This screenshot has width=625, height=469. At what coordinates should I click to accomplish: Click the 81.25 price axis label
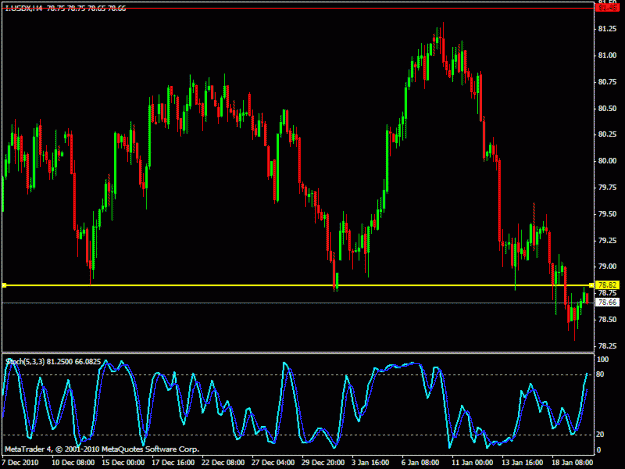(x=607, y=29)
